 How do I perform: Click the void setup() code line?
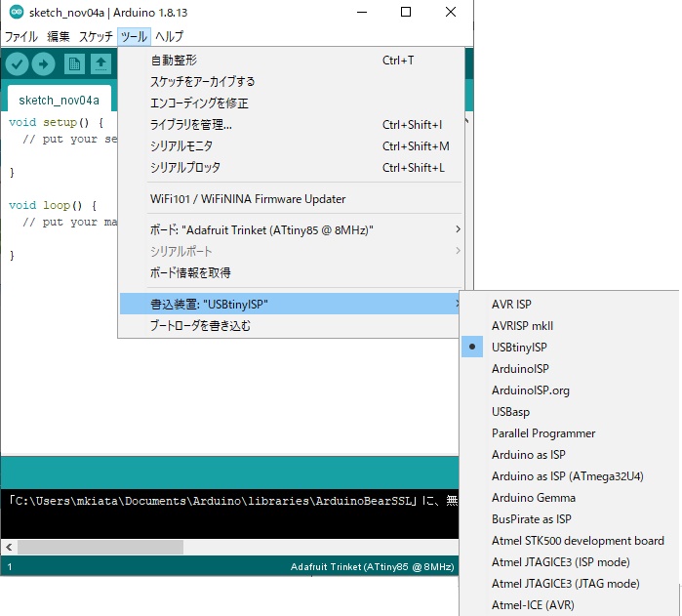click(57, 122)
